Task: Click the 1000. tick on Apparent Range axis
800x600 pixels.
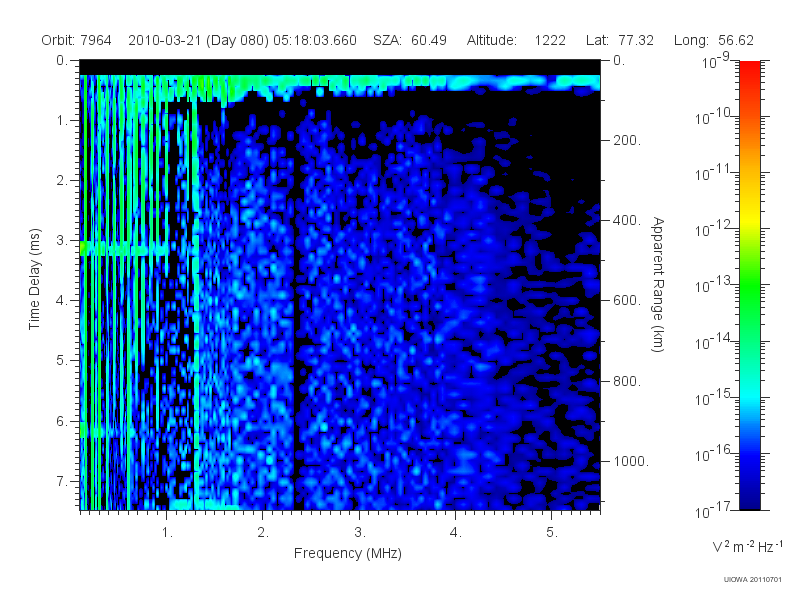Action: tap(631, 461)
